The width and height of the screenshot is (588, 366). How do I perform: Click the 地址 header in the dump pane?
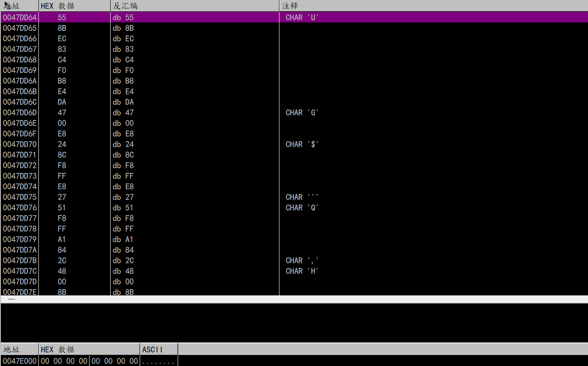(x=19, y=350)
